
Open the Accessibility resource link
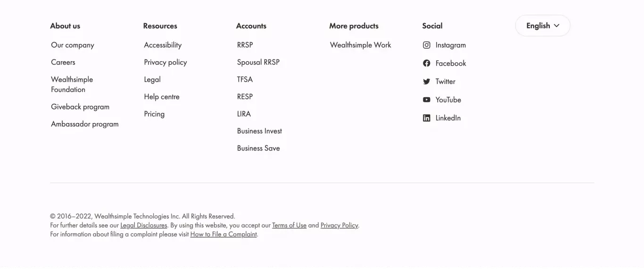[x=163, y=45]
